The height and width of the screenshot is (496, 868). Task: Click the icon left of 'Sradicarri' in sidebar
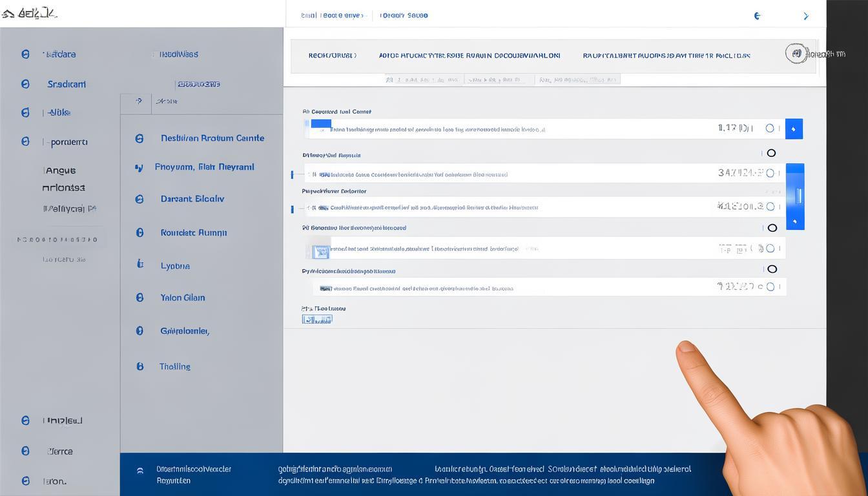(25, 84)
